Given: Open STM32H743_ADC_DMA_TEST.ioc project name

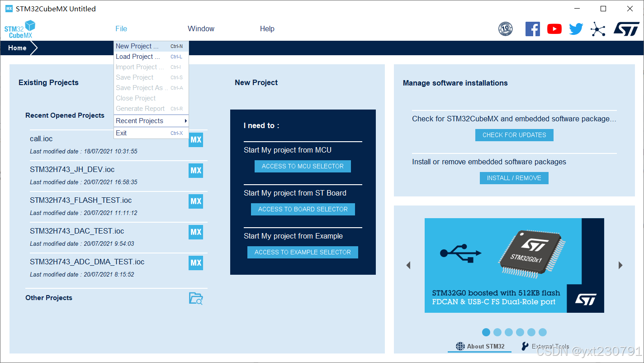Looking at the screenshot, I should coord(87,262).
